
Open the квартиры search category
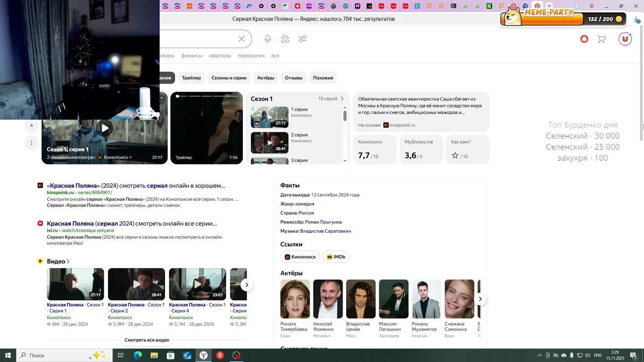coord(220,56)
